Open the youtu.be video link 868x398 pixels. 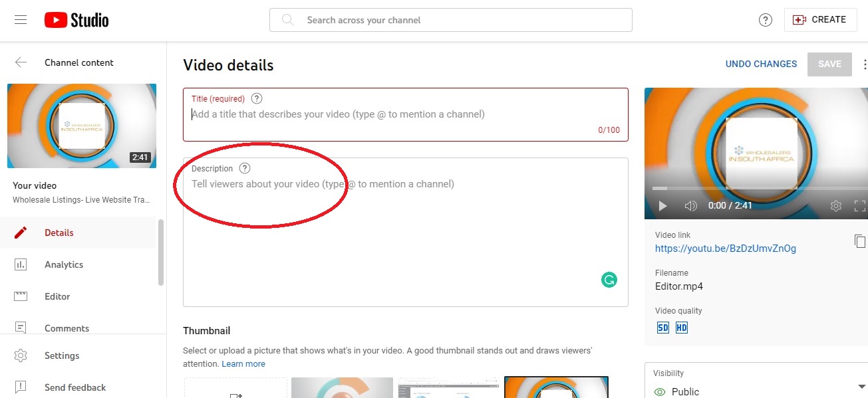click(x=726, y=249)
